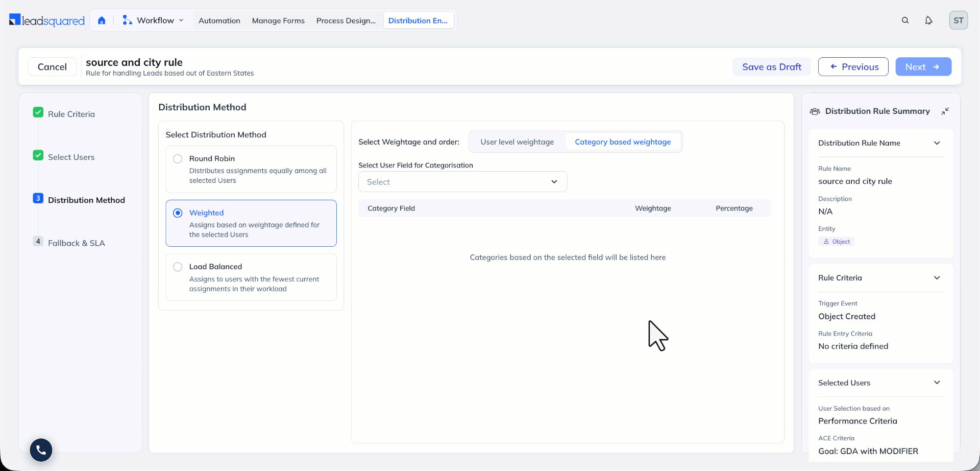Go to Fallback & SLA step
The height and width of the screenshot is (471, 980).
76,243
